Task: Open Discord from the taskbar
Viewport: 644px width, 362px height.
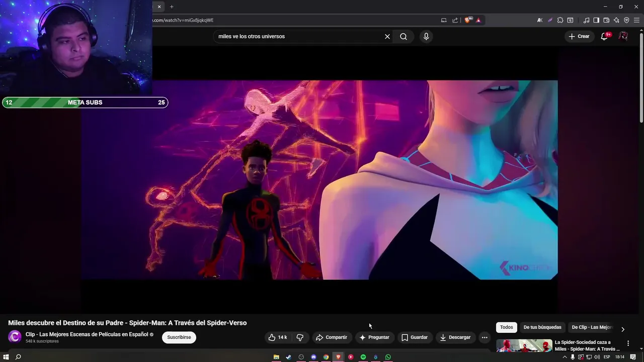Action: coord(313,357)
